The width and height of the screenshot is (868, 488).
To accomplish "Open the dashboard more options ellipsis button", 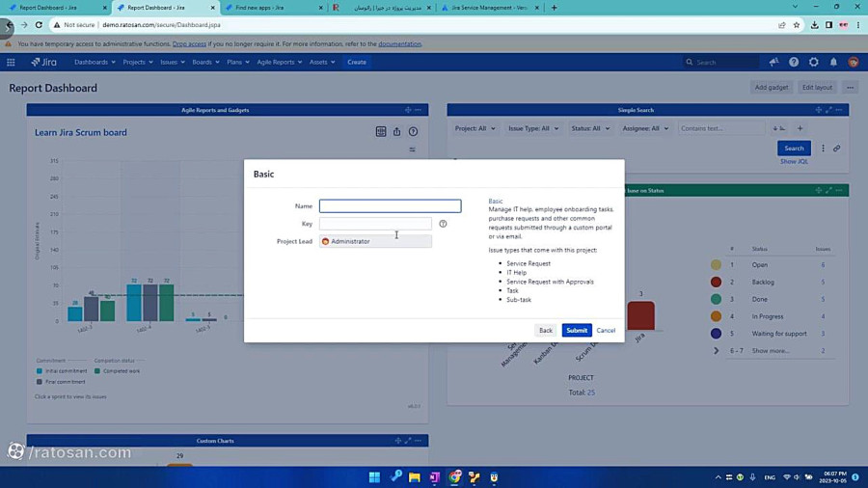I will click(x=850, y=88).
